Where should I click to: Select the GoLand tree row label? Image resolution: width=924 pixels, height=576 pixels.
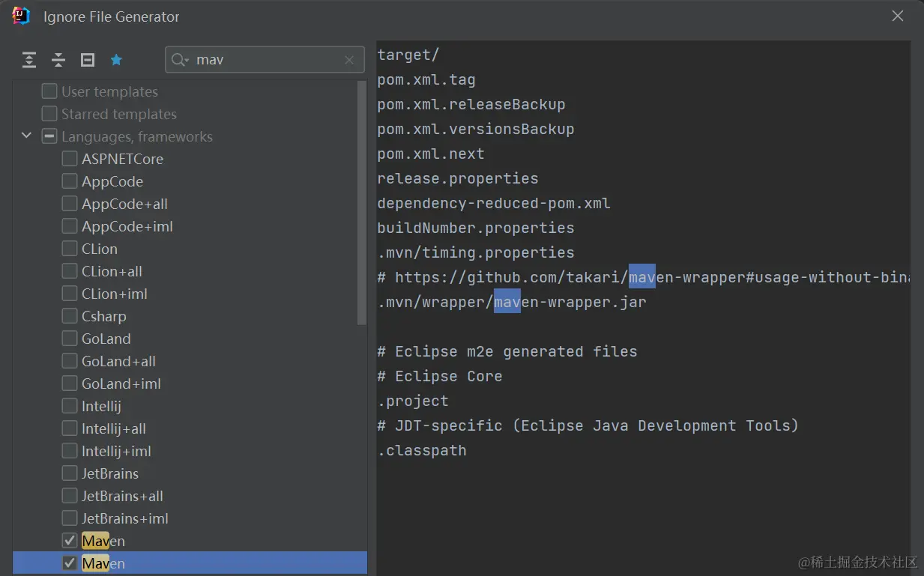click(106, 339)
